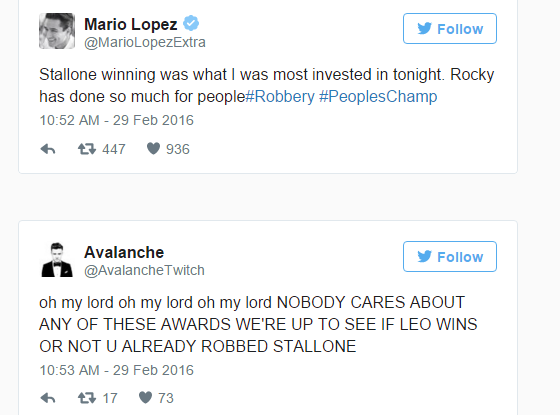Click the Avalanche display name
Screen dimensions: 560x415
click(x=124, y=252)
